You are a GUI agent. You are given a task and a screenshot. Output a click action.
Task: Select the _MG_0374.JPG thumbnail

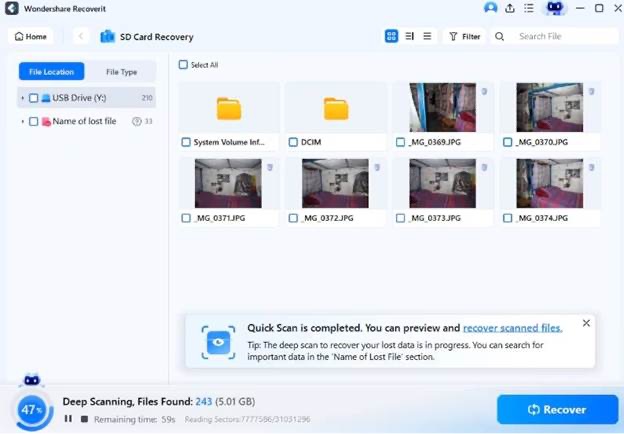550,183
